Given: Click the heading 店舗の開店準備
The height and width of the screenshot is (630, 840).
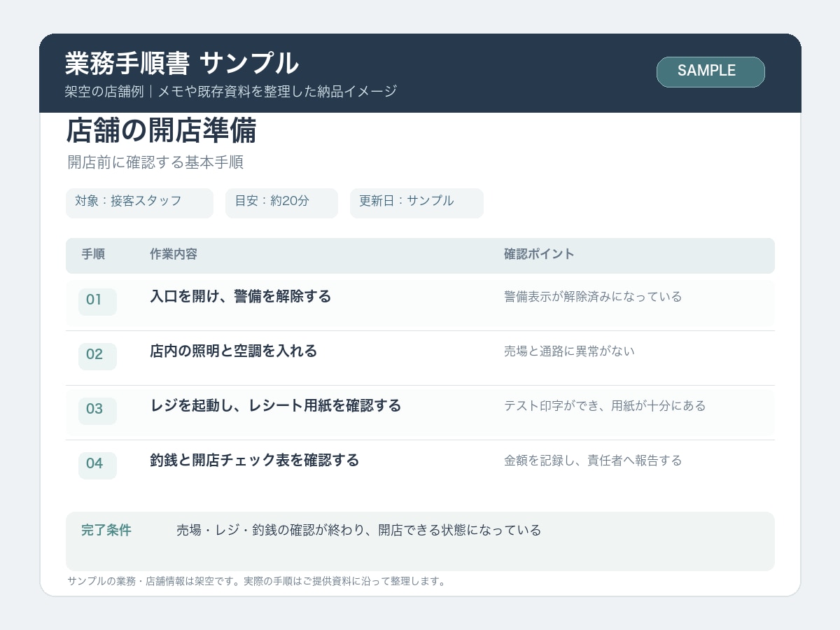Looking at the screenshot, I should (x=162, y=131).
